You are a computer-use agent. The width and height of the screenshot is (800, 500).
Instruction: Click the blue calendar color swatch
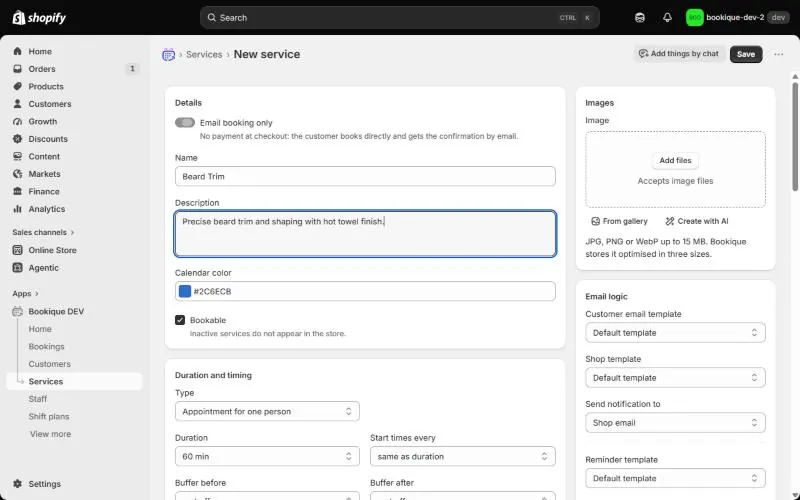[x=185, y=291]
